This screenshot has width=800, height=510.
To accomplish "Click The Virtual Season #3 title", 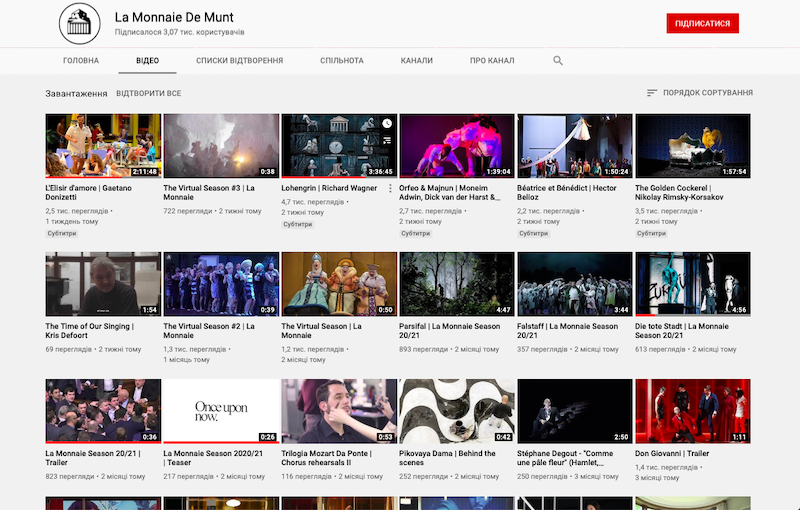I will [209, 193].
